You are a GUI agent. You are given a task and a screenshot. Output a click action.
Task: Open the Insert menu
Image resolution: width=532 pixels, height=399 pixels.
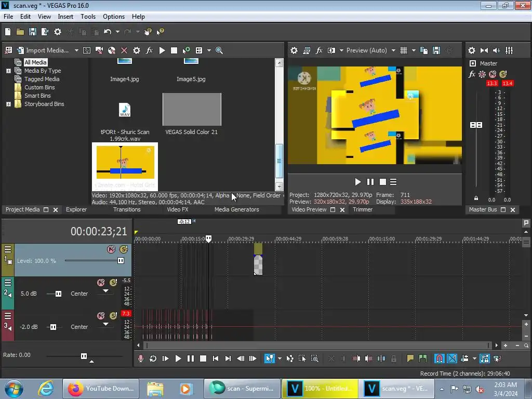[x=65, y=17]
